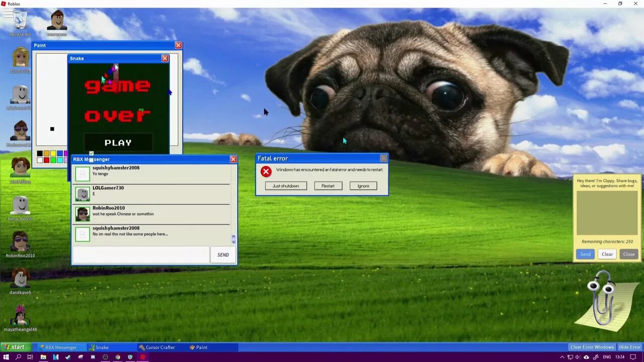Screen dimensions: 644x362
Task: Close the RBX Messenger window
Action: [233, 159]
